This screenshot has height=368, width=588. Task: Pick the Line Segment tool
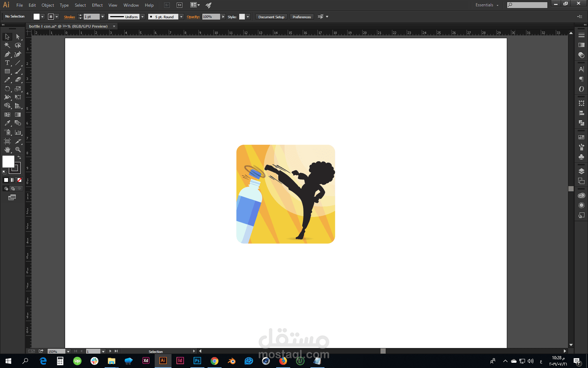[x=18, y=63]
